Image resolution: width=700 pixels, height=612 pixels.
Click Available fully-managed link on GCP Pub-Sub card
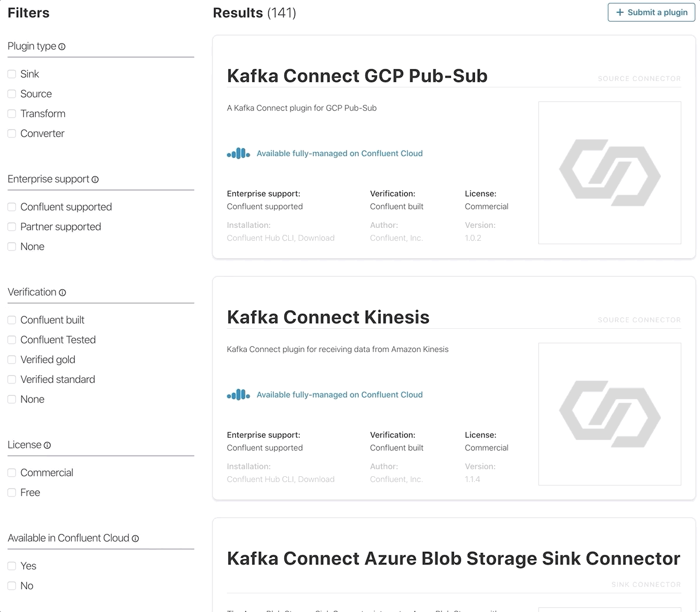click(x=339, y=153)
